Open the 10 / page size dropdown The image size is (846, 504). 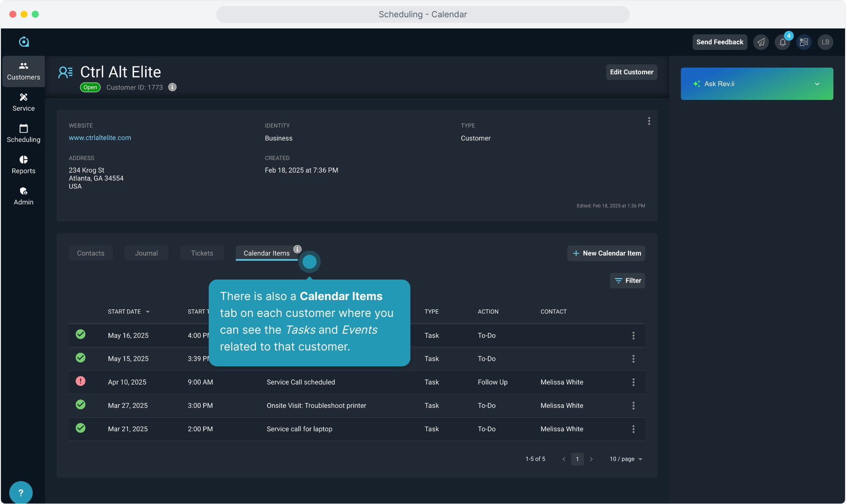[626, 459]
